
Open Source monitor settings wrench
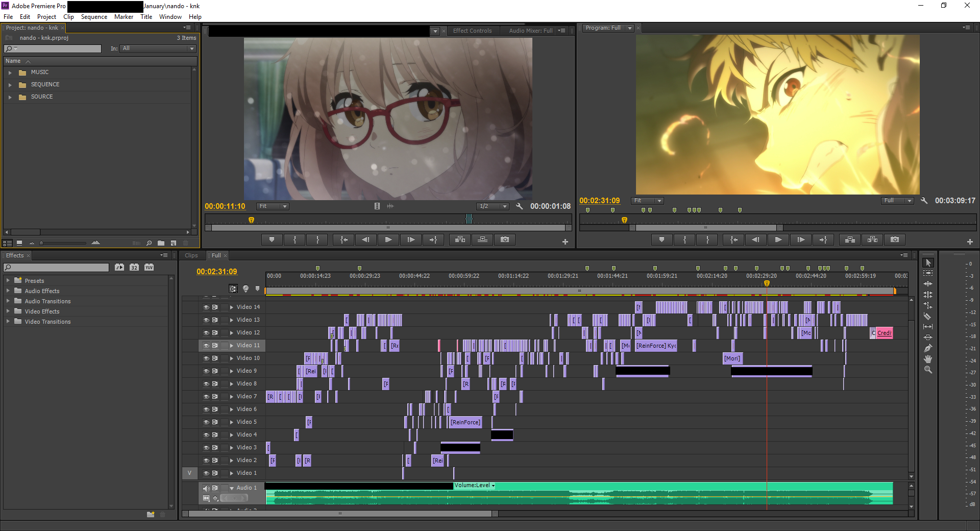519,206
